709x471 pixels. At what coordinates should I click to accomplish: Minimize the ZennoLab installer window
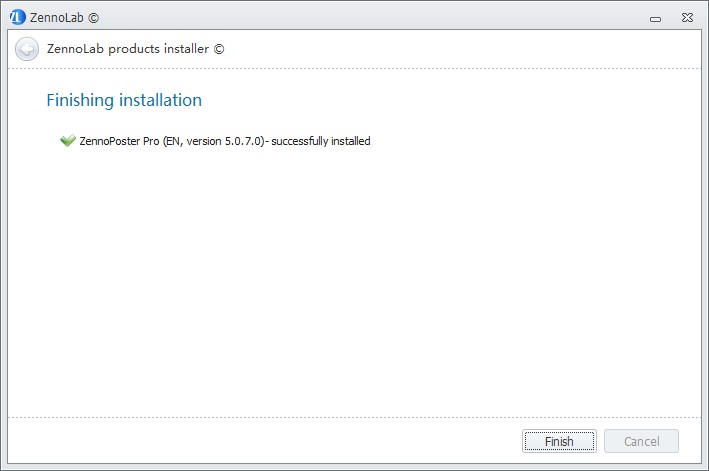tap(655, 19)
